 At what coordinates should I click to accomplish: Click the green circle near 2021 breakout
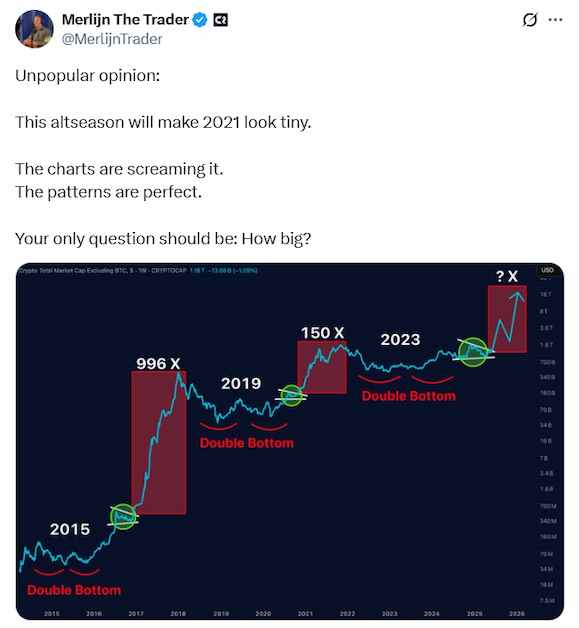click(x=292, y=395)
